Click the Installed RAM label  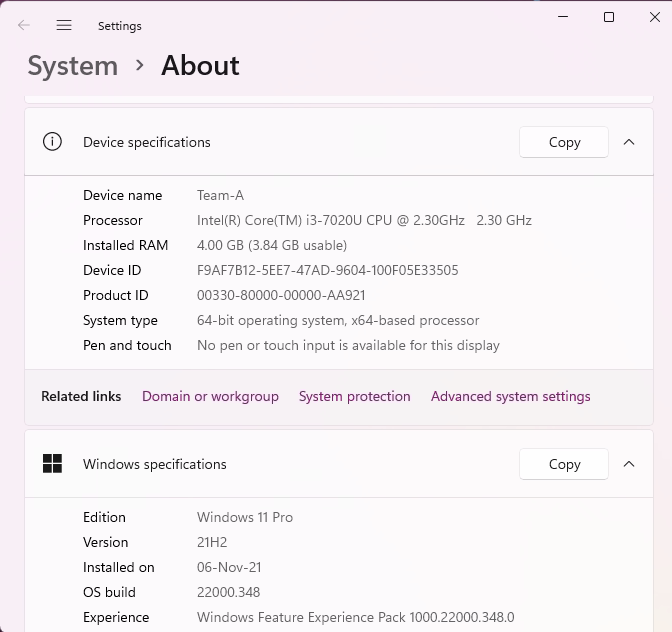(126, 245)
